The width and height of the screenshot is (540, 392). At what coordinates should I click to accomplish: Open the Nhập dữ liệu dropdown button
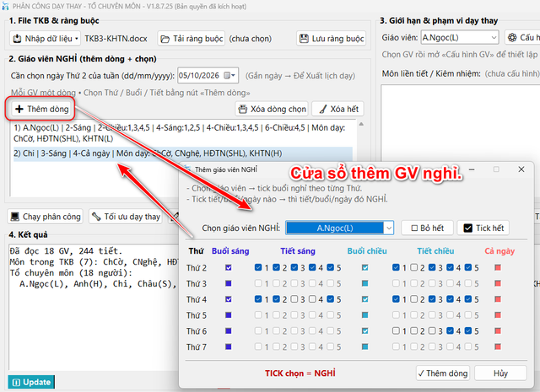tap(45, 38)
